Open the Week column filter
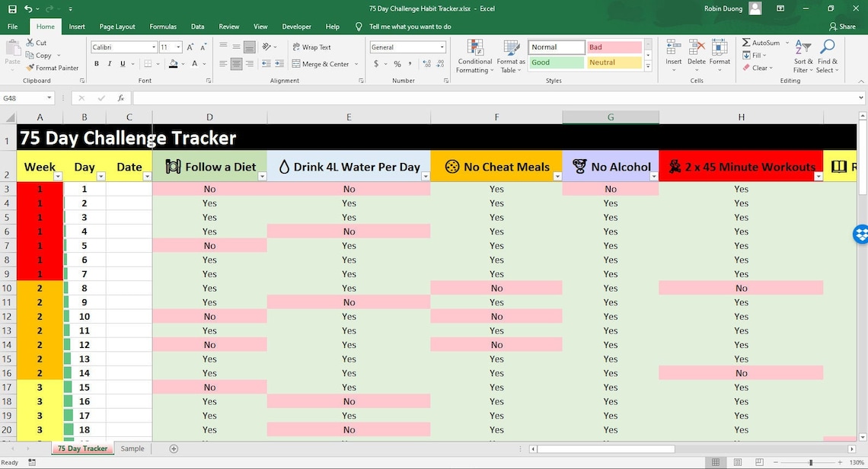 (x=58, y=176)
